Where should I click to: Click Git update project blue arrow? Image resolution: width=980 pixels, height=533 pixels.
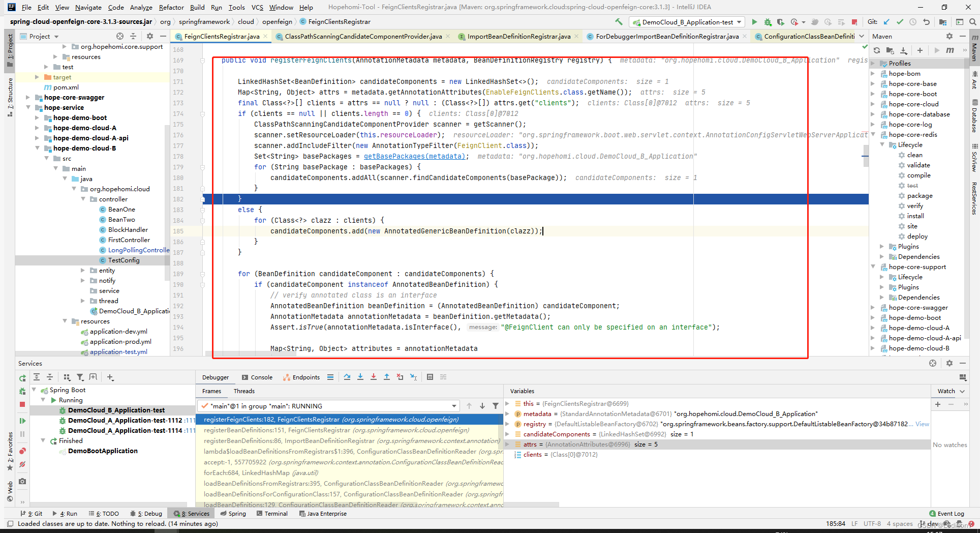pos(886,22)
